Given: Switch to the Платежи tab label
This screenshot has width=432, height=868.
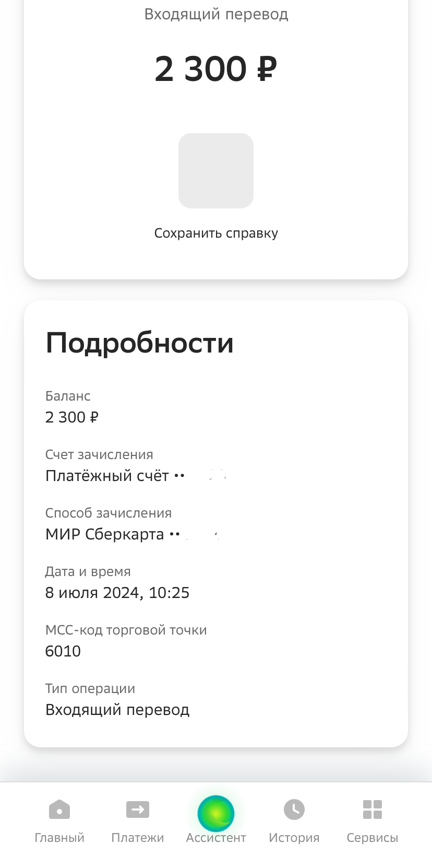Looking at the screenshot, I should 138,838.
